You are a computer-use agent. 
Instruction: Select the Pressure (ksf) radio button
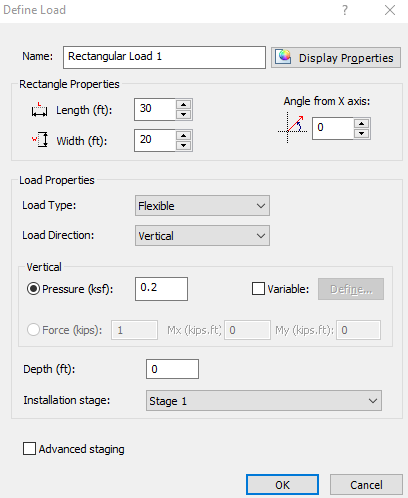[34, 289]
